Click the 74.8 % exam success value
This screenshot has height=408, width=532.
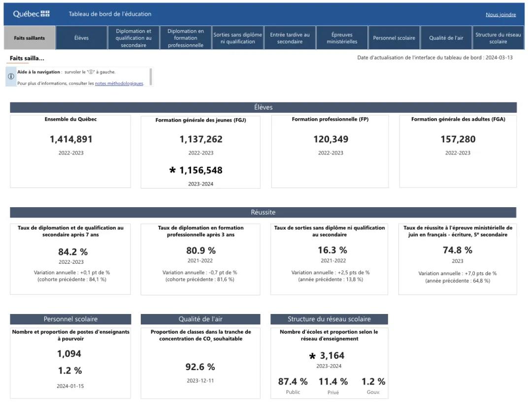(458, 250)
